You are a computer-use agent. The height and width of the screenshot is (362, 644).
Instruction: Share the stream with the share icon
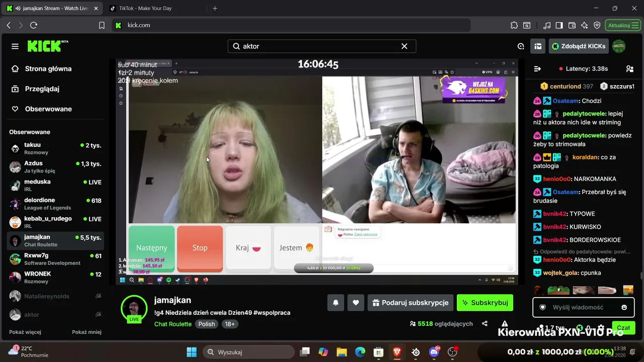coord(485,324)
